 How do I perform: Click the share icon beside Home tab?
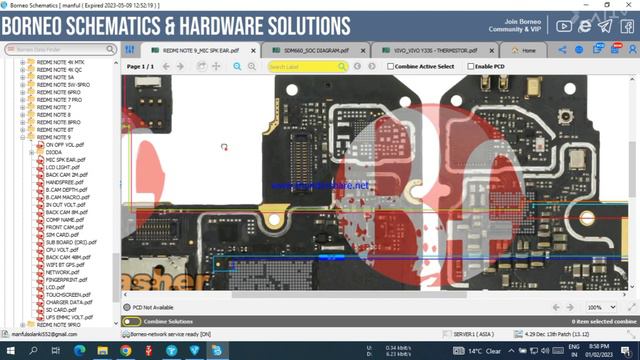pyautogui.click(x=562, y=50)
